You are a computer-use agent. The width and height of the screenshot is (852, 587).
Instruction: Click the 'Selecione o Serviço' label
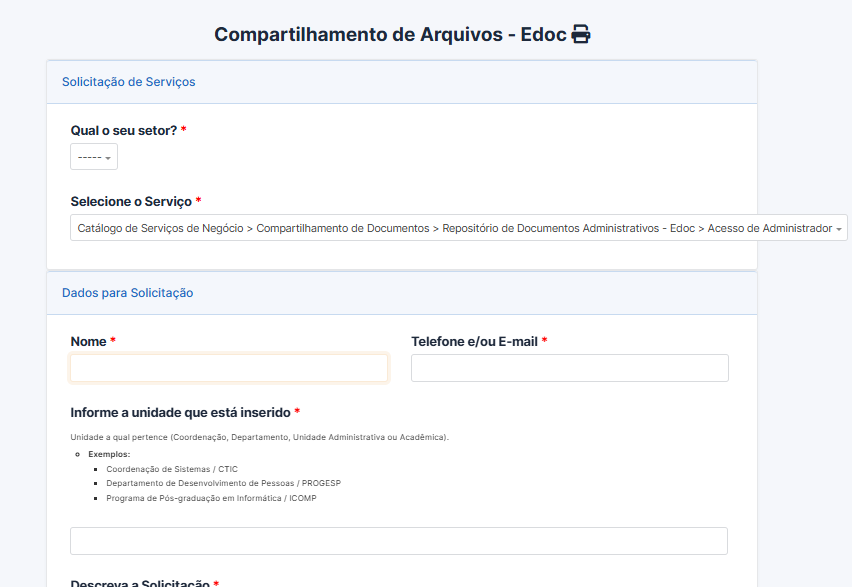pyautogui.click(x=131, y=201)
